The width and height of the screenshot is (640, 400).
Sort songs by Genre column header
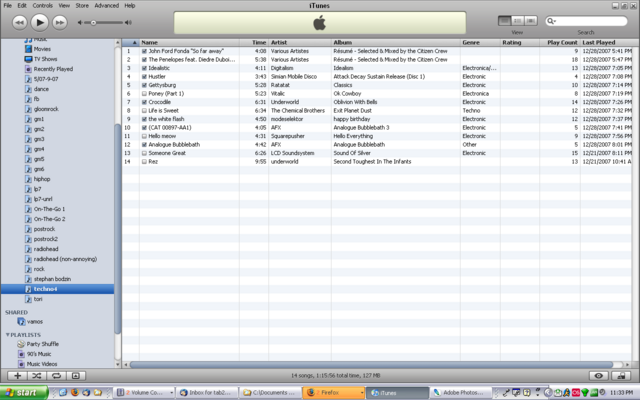coord(480,42)
